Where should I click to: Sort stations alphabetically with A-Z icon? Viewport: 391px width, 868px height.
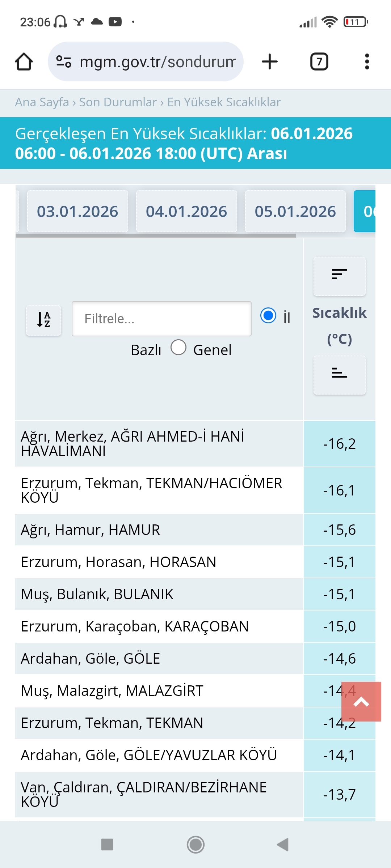click(x=44, y=320)
